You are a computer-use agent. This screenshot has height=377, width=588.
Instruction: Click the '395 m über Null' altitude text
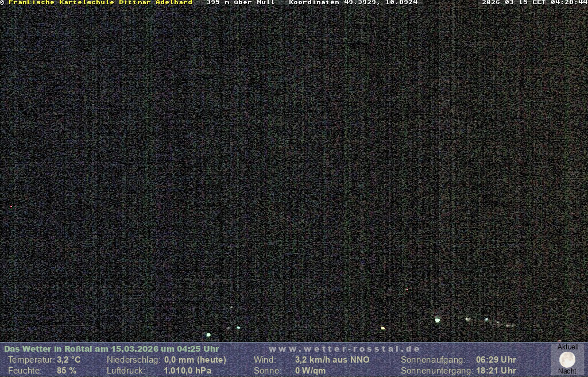[x=240, y=2]
